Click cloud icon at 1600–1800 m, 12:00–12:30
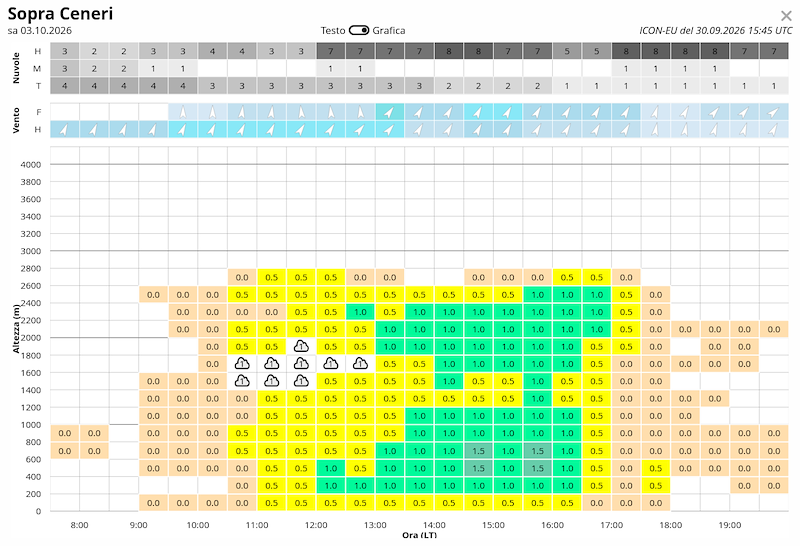The image size is (800, 546). [331, 364]
